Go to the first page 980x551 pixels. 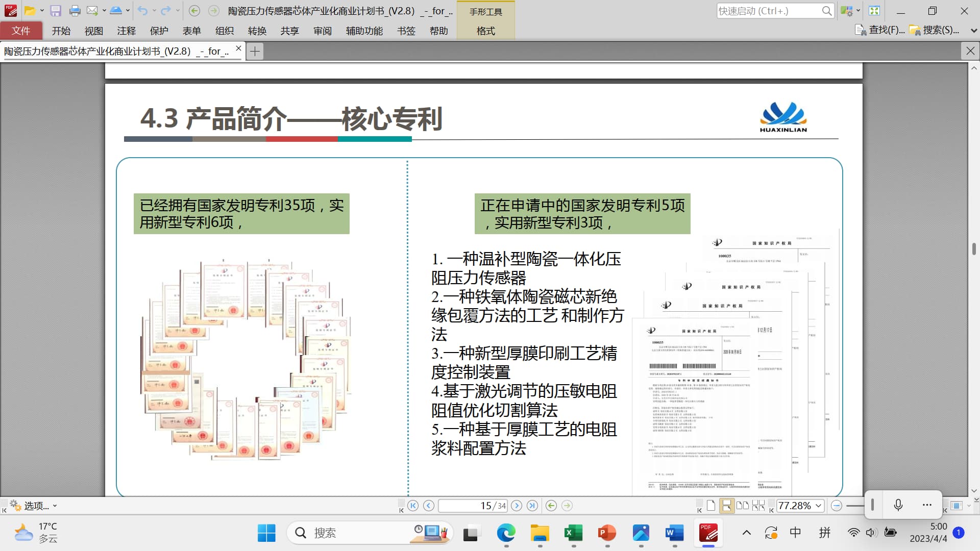[413, 506]
